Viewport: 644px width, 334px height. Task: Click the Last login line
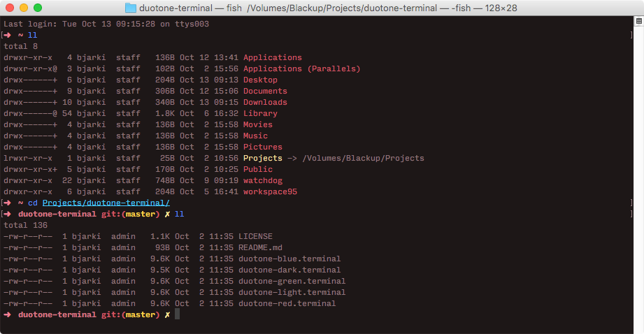106,24
